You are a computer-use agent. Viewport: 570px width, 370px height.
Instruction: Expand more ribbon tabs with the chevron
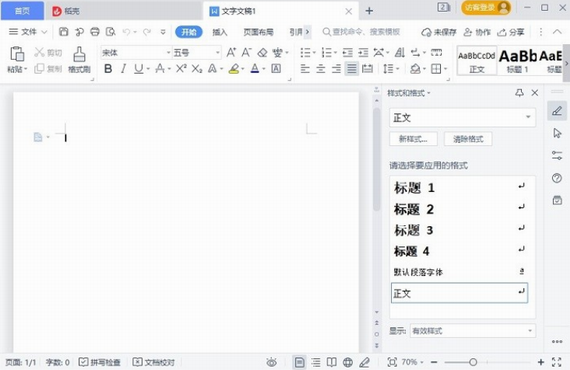point(307,32)
